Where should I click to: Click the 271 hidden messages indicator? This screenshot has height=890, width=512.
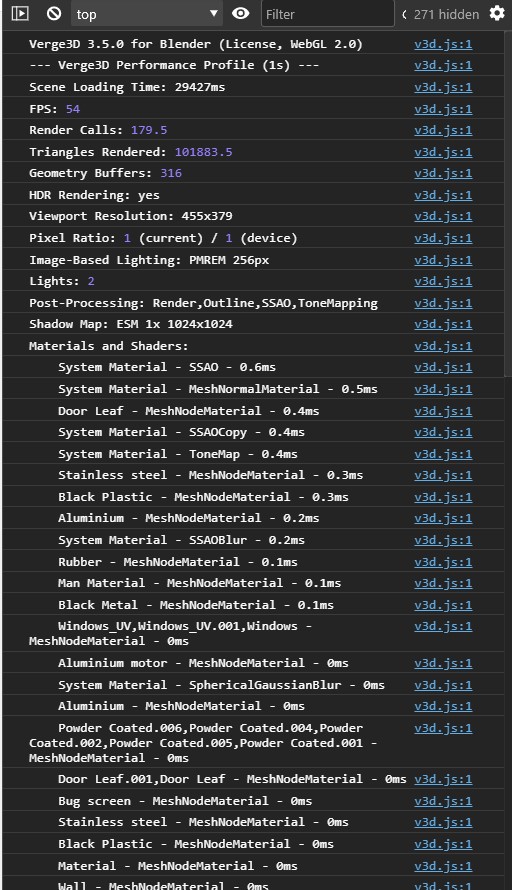tap(440, 14)
